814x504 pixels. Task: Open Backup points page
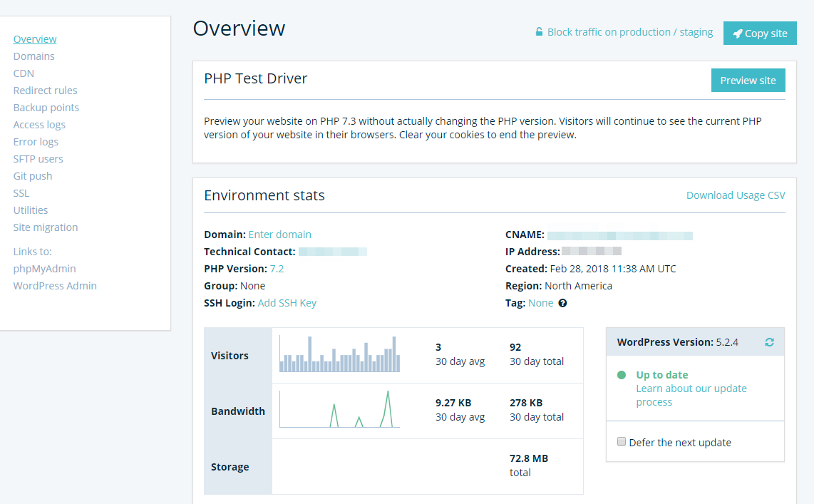click(x=46, y=108)
